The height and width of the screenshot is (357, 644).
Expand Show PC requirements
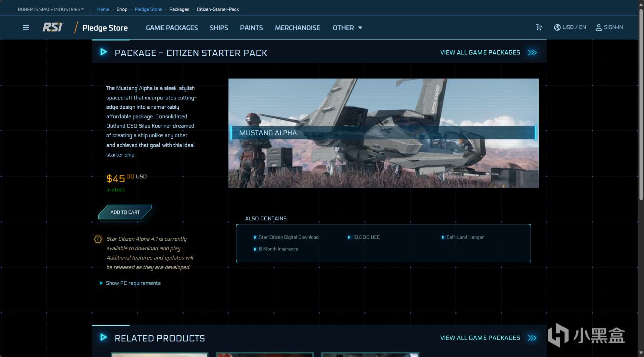[x=130, y=283]
